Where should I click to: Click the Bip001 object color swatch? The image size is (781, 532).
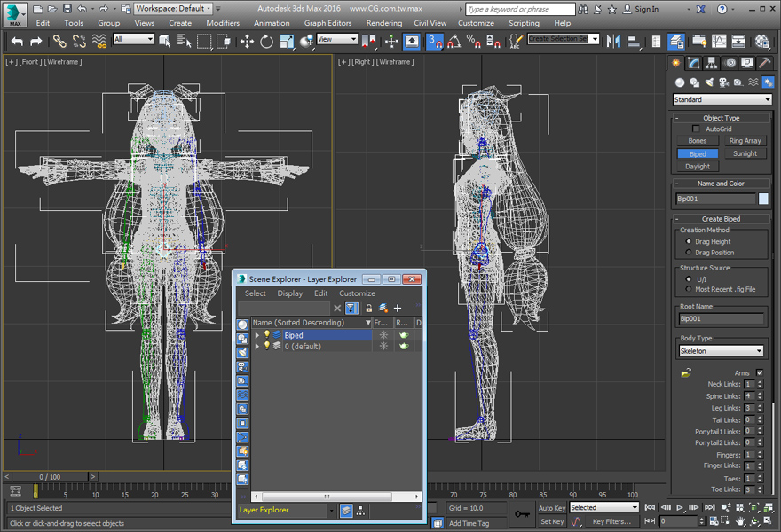pyautogui.click(x=763, y=199)
